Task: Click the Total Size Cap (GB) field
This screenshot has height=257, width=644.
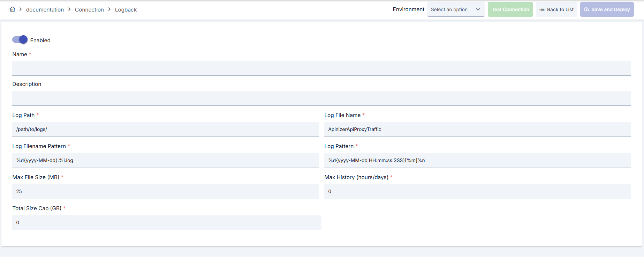Action: [167, 222]
